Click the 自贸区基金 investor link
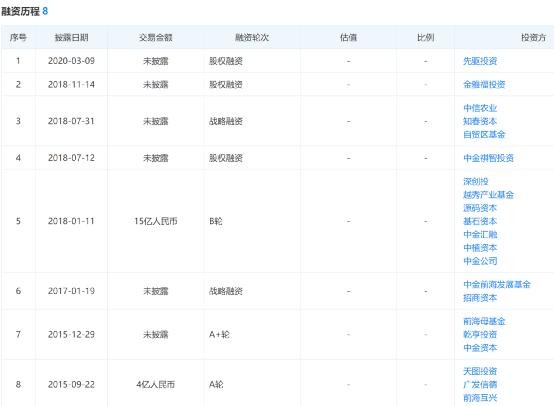Viewport: 554px width, 406px height. click(x=484, y=134)
